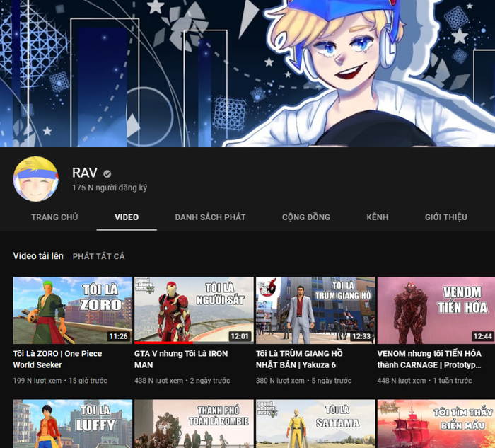The height and width of the screenshot is (448, 495).
Task: Open the TRANG CHỦ tab
Action: pyautogui.click(x=54, y=217)
